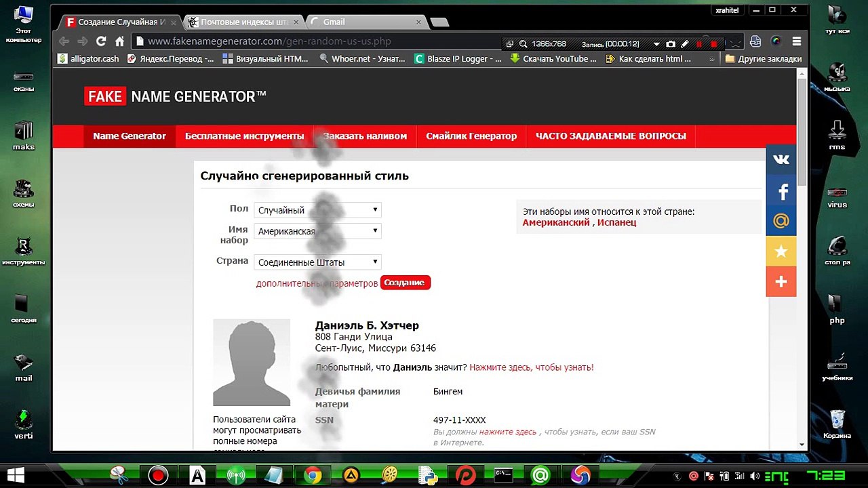Open the 'Страна' country dropdown

coord(317,262)
